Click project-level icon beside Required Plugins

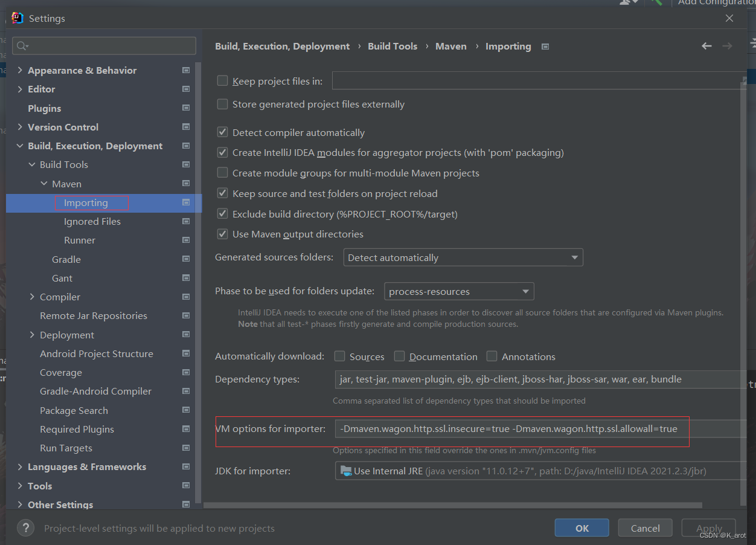click(186, 429)
